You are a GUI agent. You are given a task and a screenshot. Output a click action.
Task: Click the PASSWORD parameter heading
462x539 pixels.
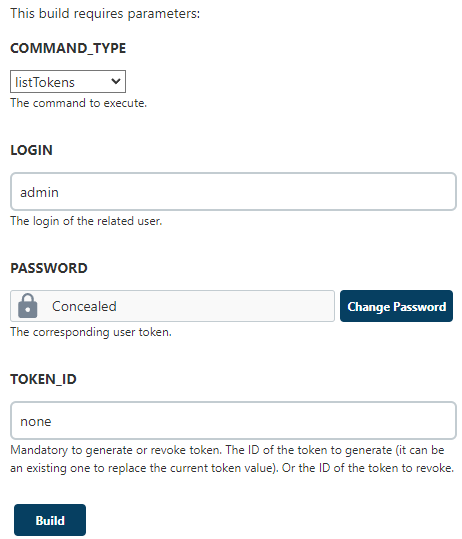coord(49,268)
